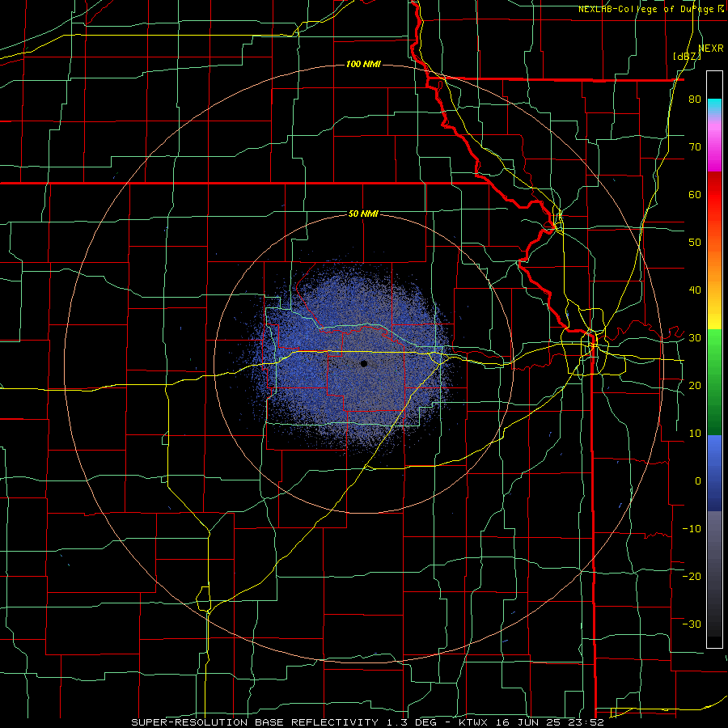Click the cyan top segment of color bar
The image size is (728, 728).
click(714, 104)
